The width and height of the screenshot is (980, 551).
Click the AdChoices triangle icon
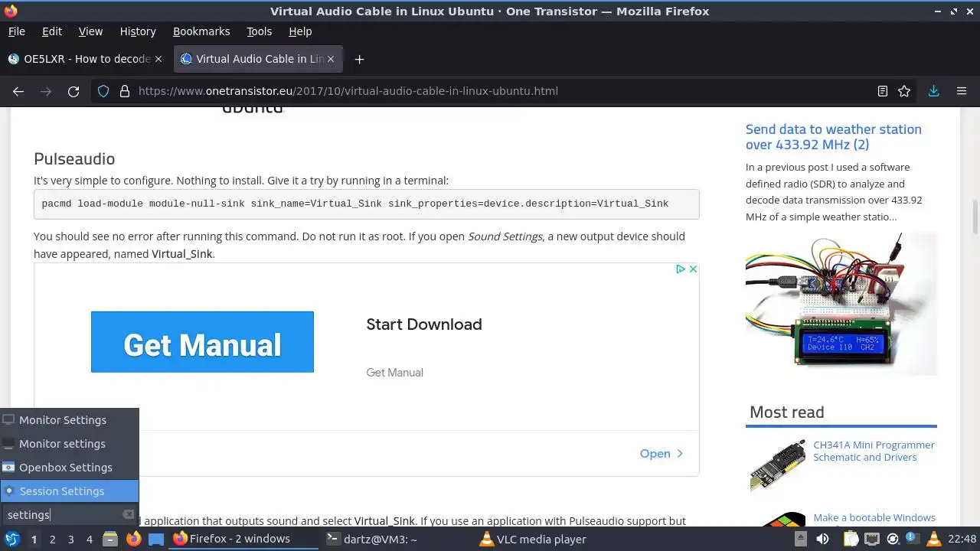click(680, 269)
